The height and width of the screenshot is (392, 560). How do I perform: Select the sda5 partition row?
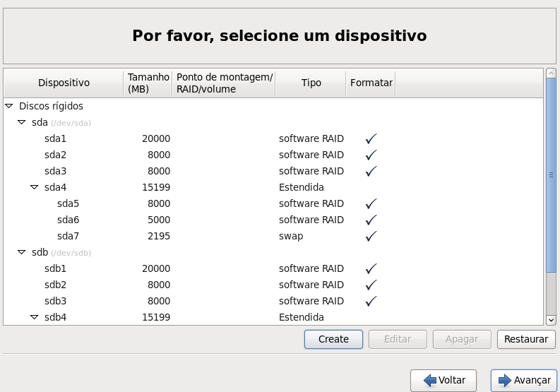273,203
